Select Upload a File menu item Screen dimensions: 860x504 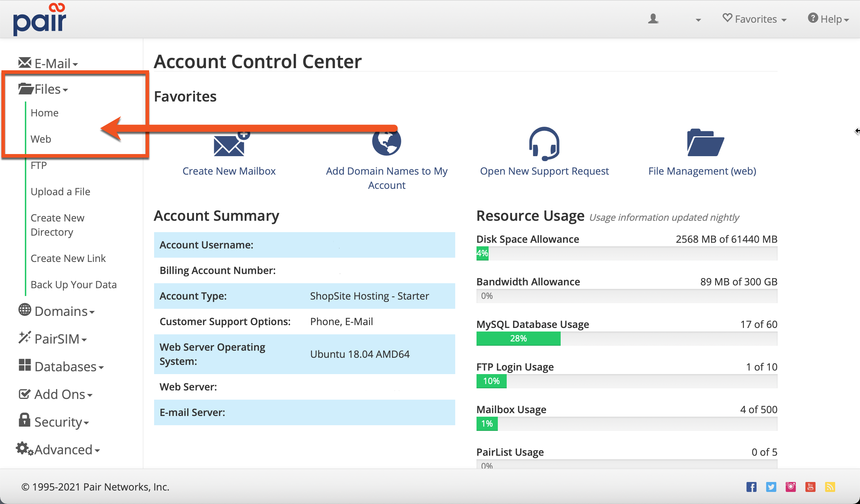pos(60,192)
